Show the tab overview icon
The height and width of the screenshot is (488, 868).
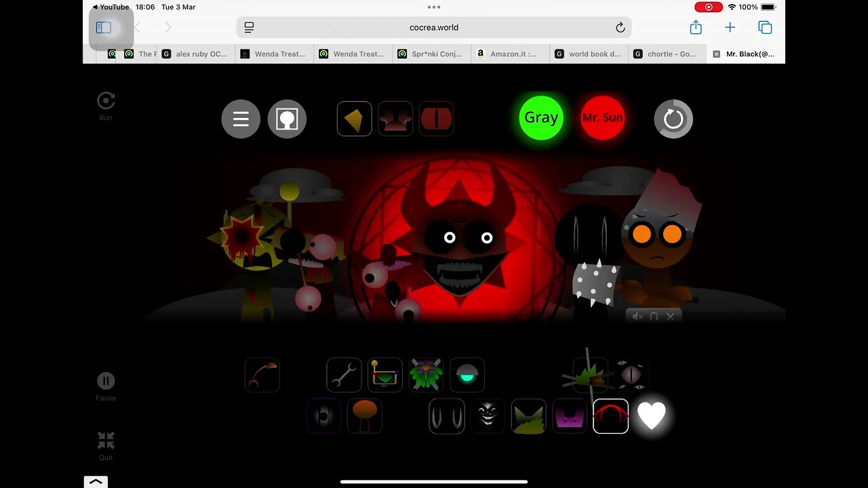(765, 27)
